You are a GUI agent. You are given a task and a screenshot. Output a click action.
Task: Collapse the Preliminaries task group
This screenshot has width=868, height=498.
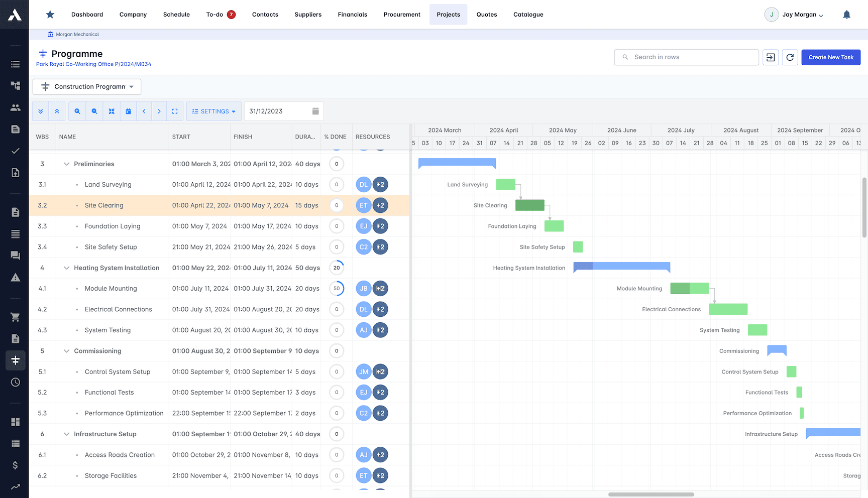pyautogui.click(x=66, y=164)
